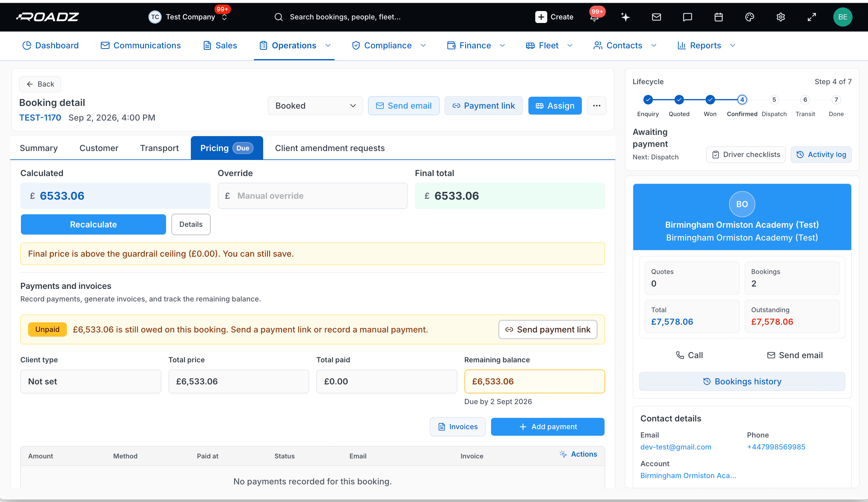Open the mail inbox icon
The height and width of the screenshot is (502, 868).
[656, 17]
